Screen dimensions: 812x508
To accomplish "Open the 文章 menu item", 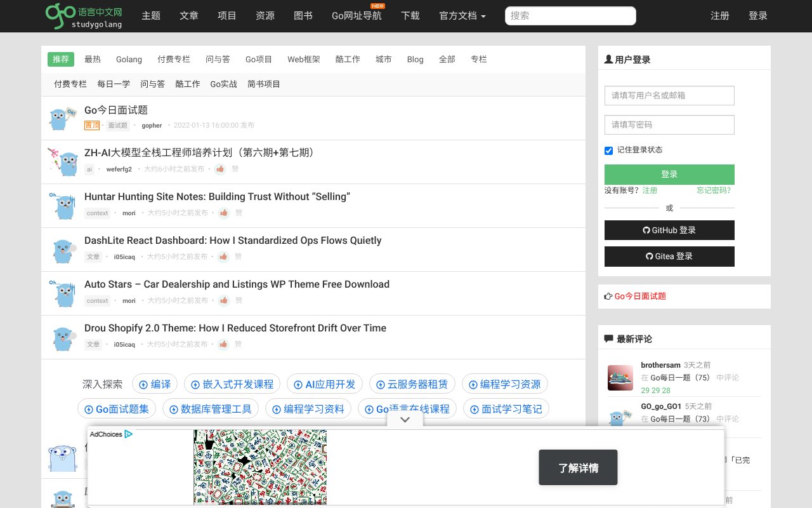I will pyautogui.click(x=189, y=16).
